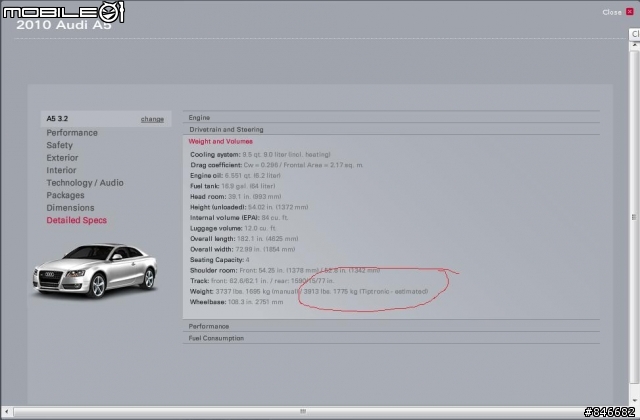Click the Head room spec row
Screen dimensions: 640x420
click(x=236, y=197)
